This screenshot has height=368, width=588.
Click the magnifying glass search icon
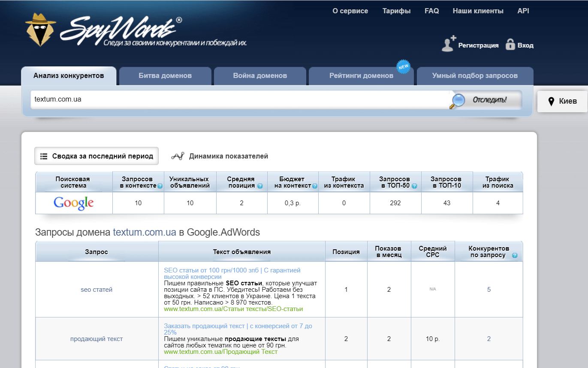[458, 100]
